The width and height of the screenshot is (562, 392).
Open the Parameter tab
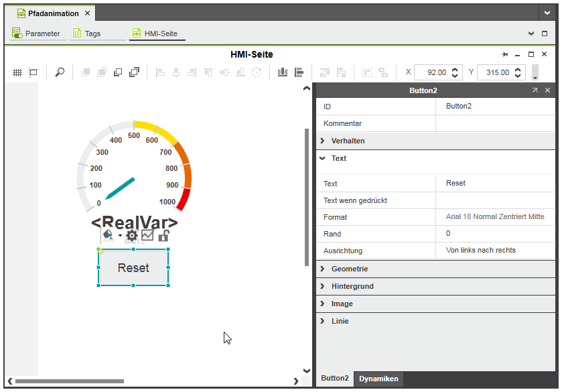[37, 34]
